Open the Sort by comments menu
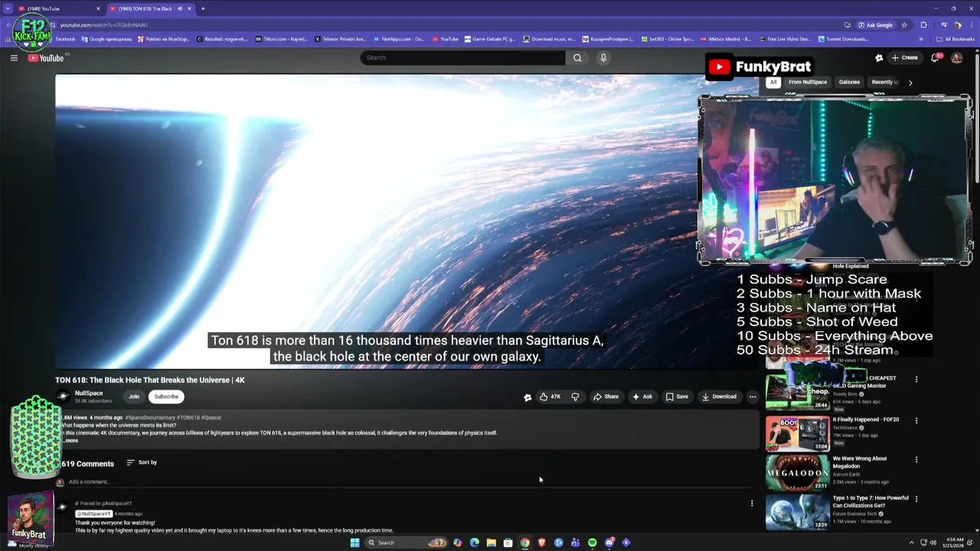This screenshot has width=980, height=551. click(x=142, y=462)
